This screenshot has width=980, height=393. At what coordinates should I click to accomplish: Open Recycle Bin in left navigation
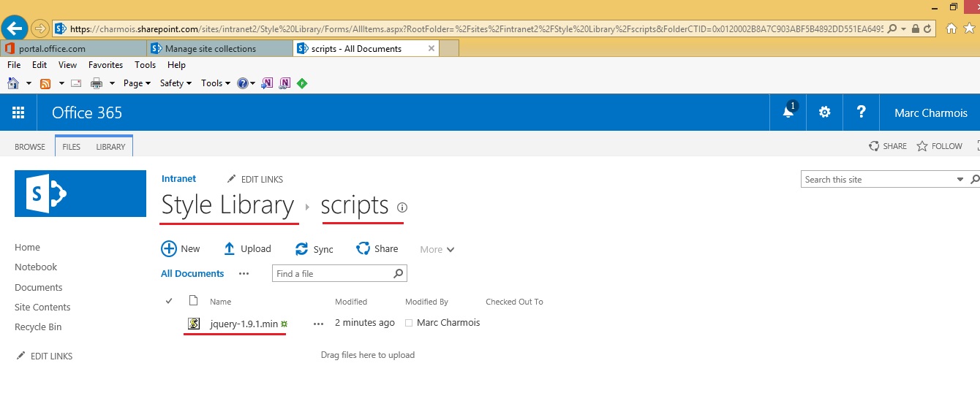click(38, 327)
